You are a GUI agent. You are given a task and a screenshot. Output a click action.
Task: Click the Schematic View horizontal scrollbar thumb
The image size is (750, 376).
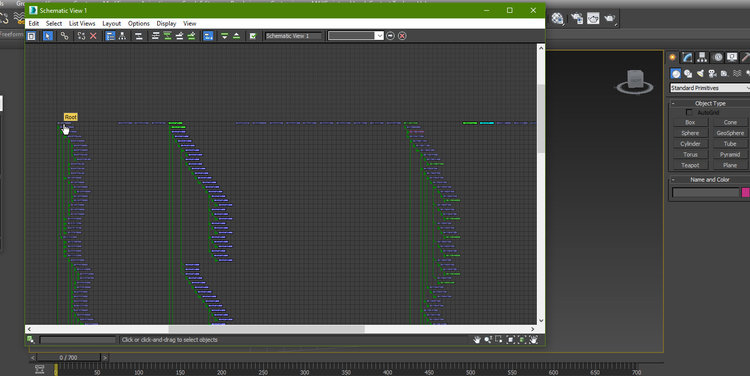(266, 329)
